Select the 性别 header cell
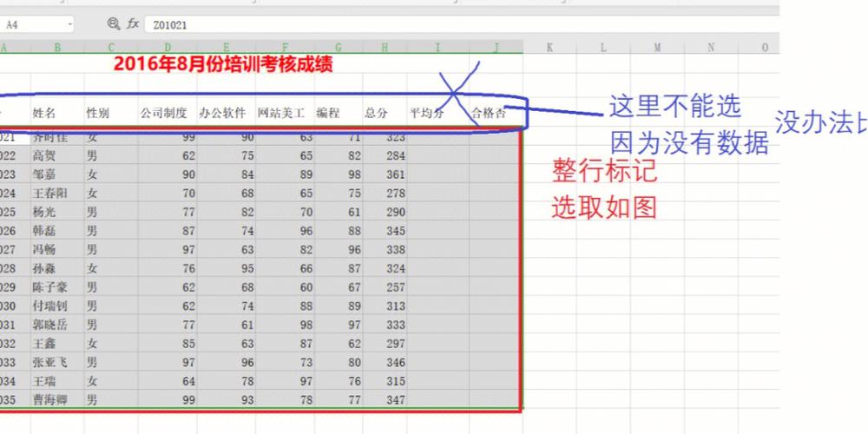Viewport: 868px width, 434px height. [x=111, y=114]
